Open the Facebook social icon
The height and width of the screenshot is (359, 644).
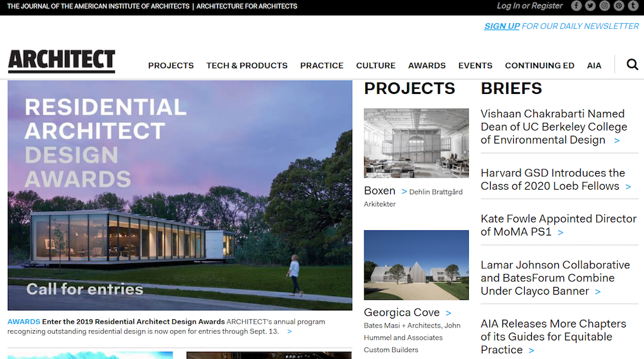(576, 6)
